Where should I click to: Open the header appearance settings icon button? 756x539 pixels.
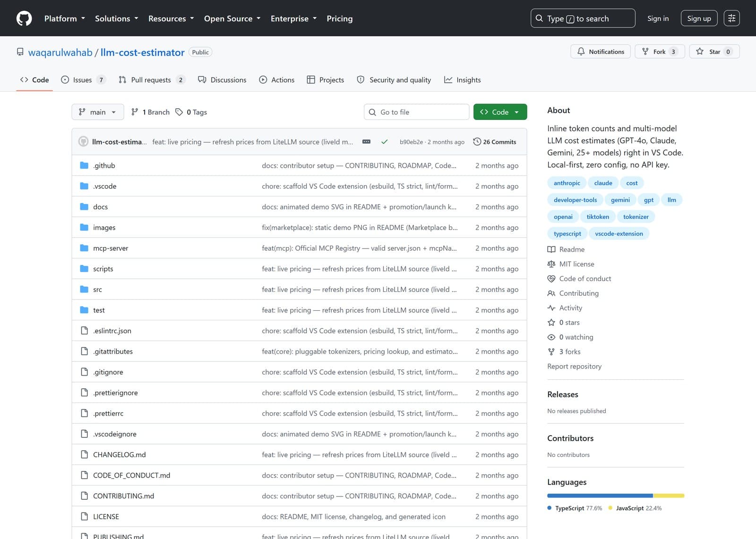click(731, 18)
